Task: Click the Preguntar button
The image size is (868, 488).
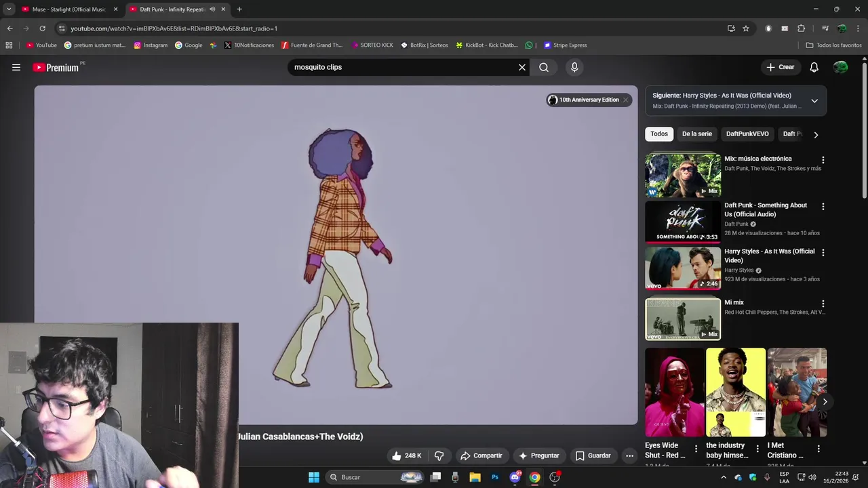Action: [539, 455]
